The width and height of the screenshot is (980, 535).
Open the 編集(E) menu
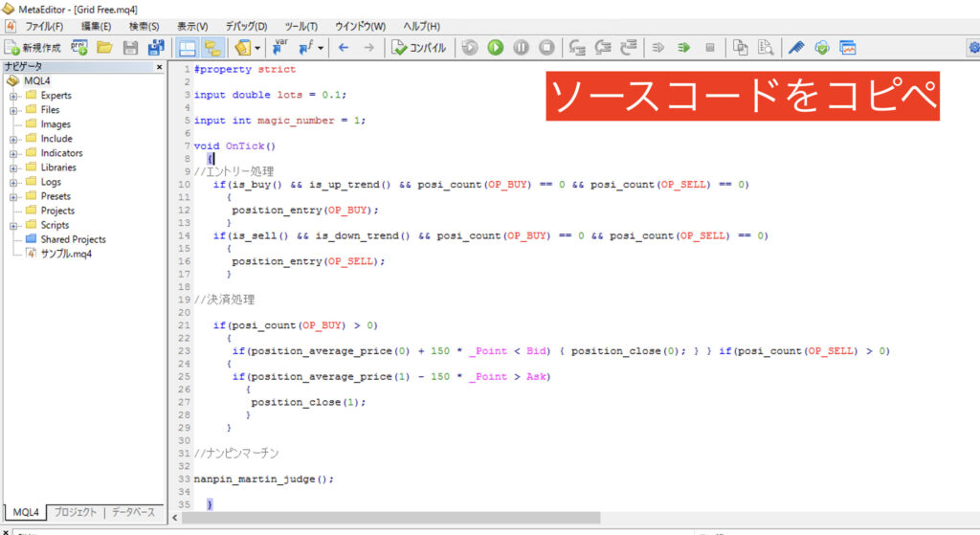pos(97,26)
